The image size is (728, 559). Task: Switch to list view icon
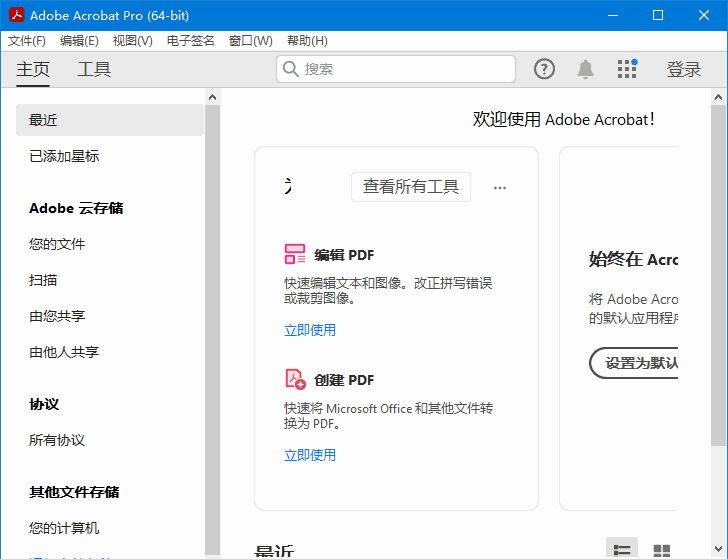(622, 550)
